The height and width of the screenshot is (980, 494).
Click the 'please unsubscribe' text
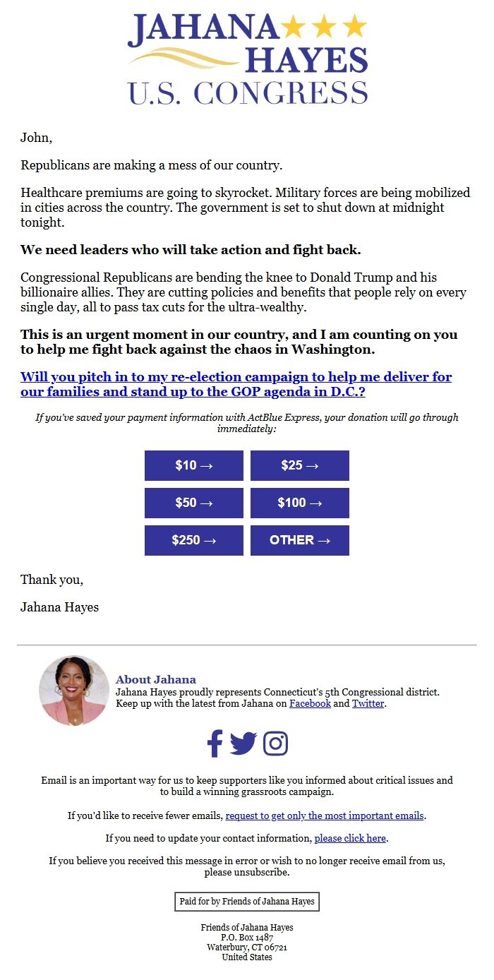point(247,872)
